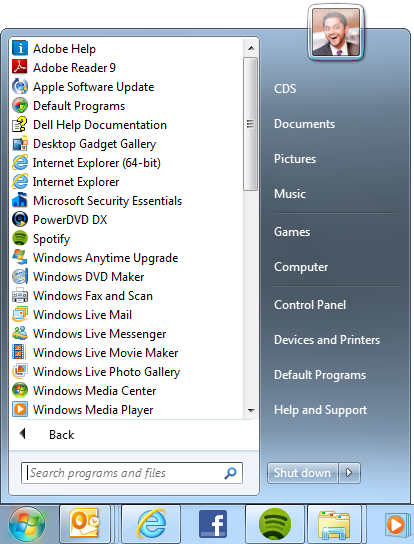Open PowerDVD DX icon in the list
This screenshot has height=544, width=414.
20,220
